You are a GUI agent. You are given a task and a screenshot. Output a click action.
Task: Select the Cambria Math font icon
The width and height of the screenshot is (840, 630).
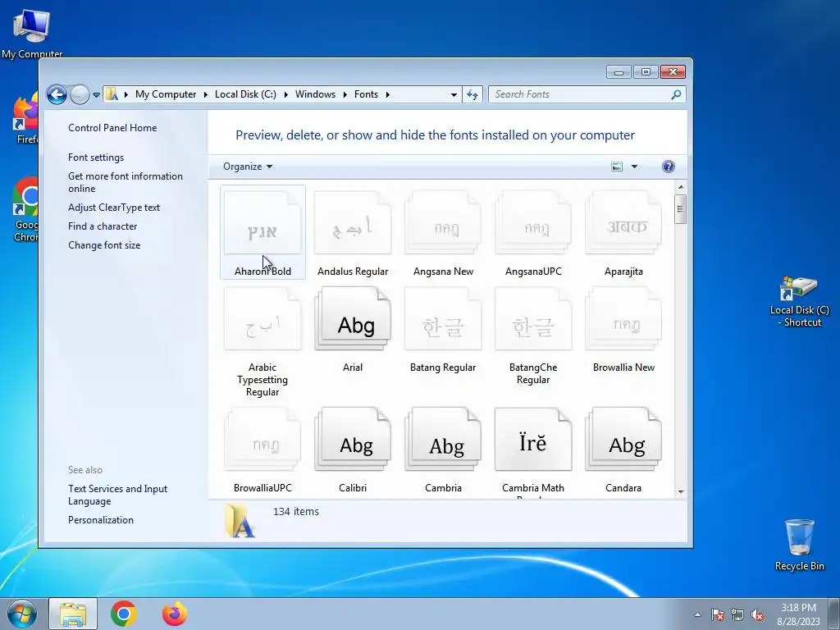pos(533,440)
